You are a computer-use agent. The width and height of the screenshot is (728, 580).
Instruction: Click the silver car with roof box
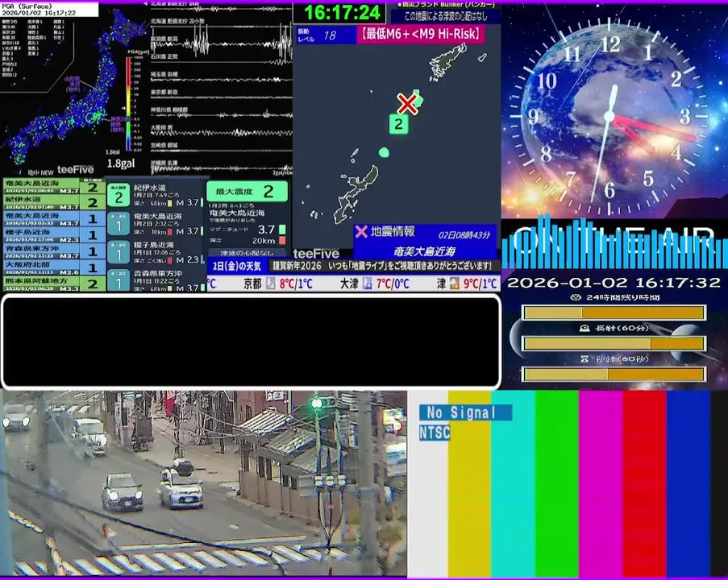click(x=181, y=483)
